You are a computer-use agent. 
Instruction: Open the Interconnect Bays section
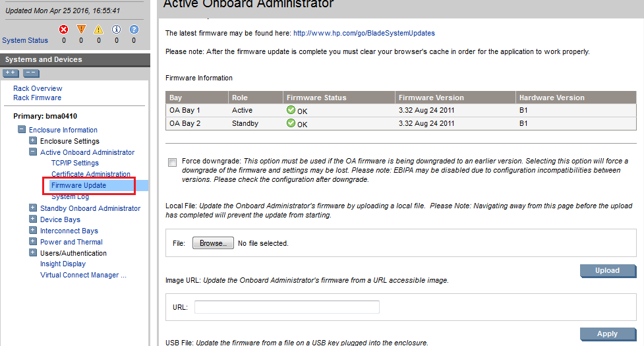tap(69, 231)
